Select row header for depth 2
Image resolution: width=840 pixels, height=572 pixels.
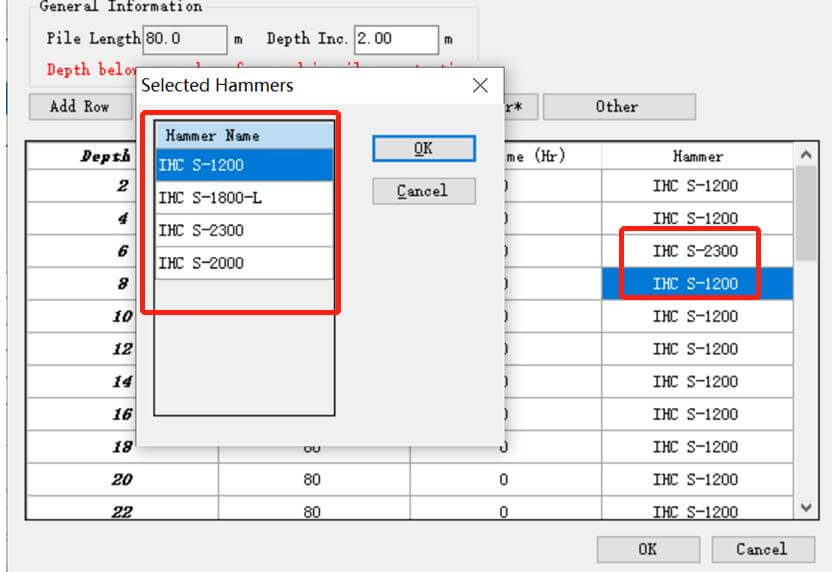point(81,186)
